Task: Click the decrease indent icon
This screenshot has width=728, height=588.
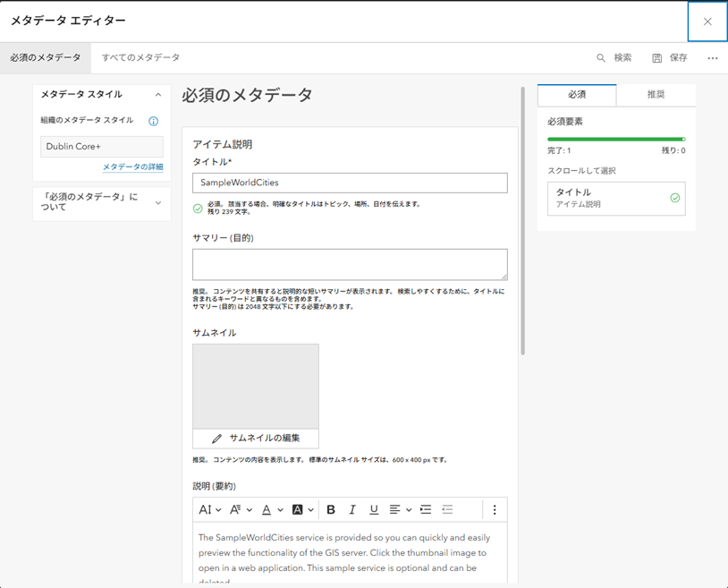Action: pyautogui.click(x=447, y=509)
